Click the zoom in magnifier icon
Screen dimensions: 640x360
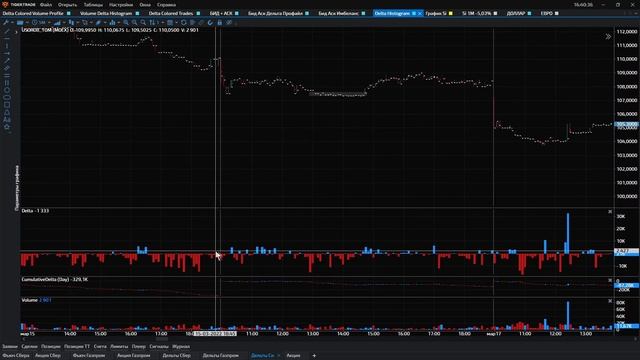[x=126, y=22]
